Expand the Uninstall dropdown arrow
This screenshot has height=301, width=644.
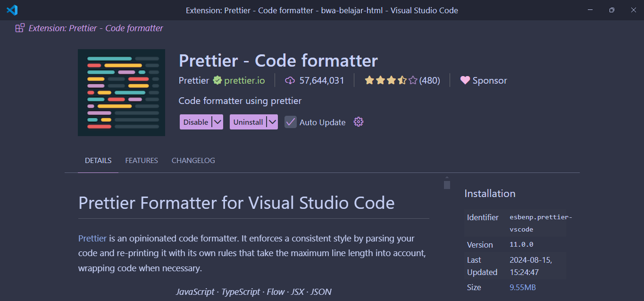[x=272, y=122]
